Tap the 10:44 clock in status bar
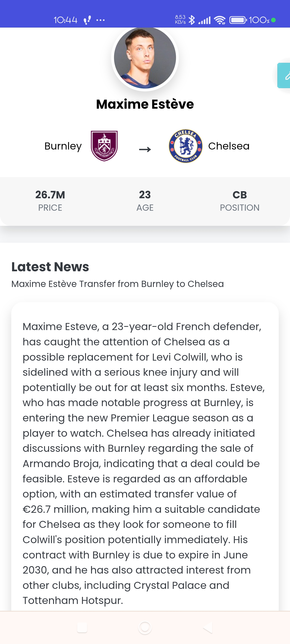Viewport: 290px width, 644px height. click(x=66, y=20)
